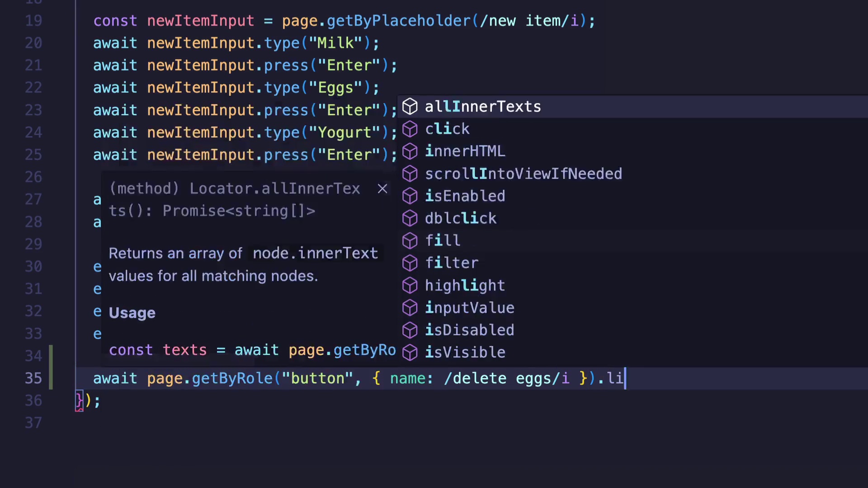Select isVisible in the completion list
This screenshot has width=868, height=488.
coord(632,352)
